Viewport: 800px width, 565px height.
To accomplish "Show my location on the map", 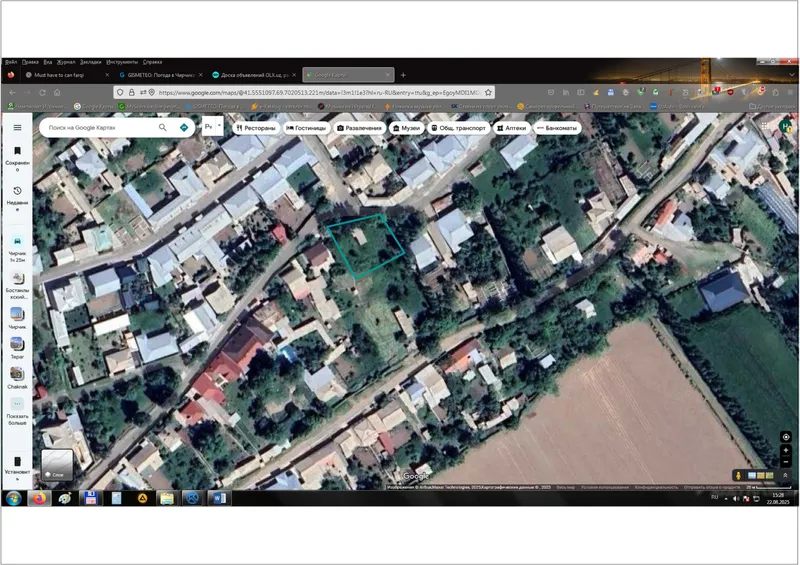I will point(786,437).
